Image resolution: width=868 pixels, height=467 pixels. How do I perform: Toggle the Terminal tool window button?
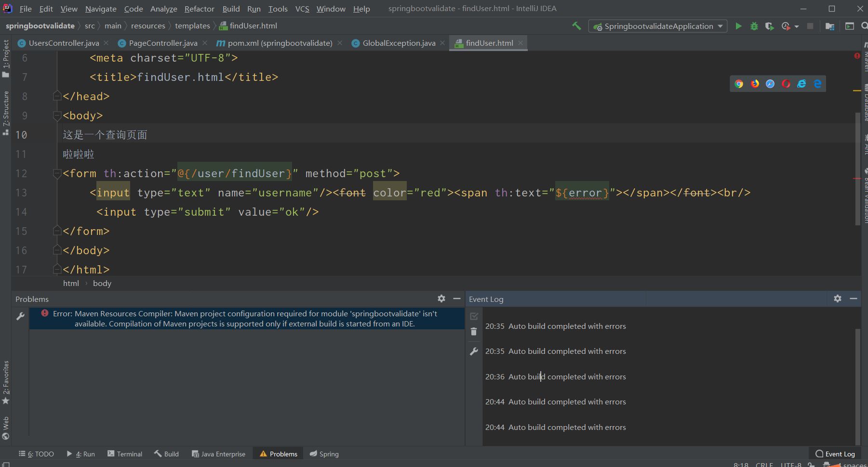(125, 454)
